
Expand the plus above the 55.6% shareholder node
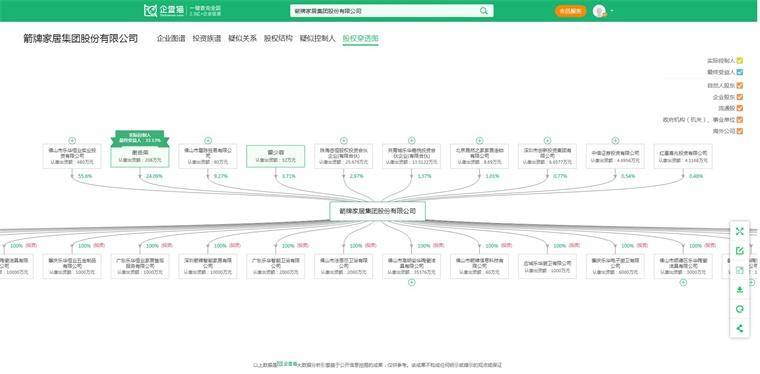tap(72, 141)
